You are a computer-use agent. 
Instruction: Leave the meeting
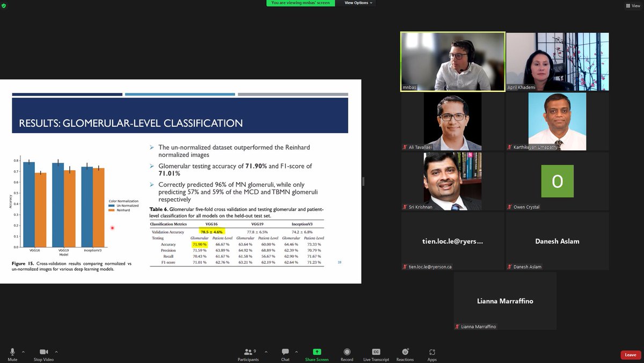pyautogui.click(x=630, y=355)
